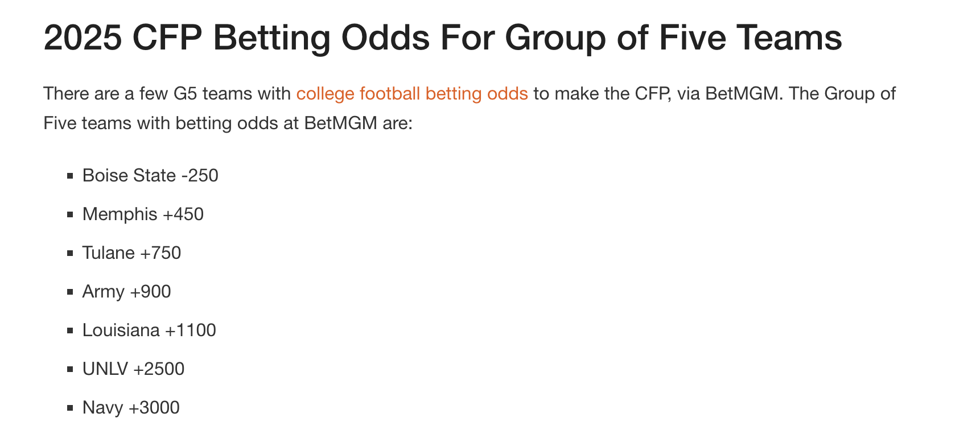The image size is (980, 438).
Task: Select the Boise State -250 list entry
Action: coord(150,175)
